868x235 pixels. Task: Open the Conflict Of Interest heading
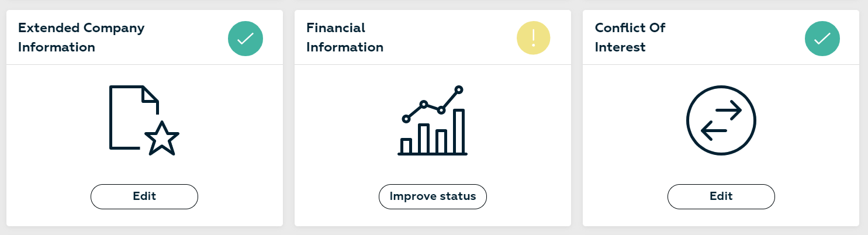[x=630, y=37]
